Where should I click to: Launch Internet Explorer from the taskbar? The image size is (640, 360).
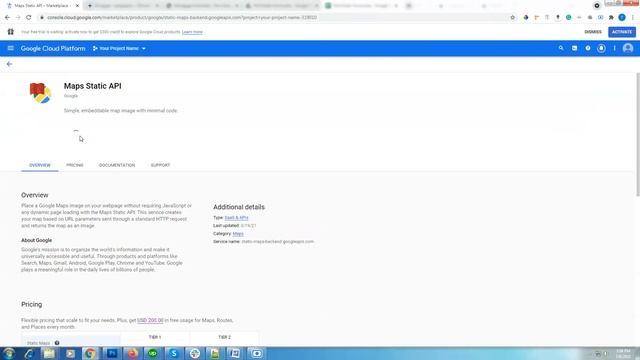29,353
